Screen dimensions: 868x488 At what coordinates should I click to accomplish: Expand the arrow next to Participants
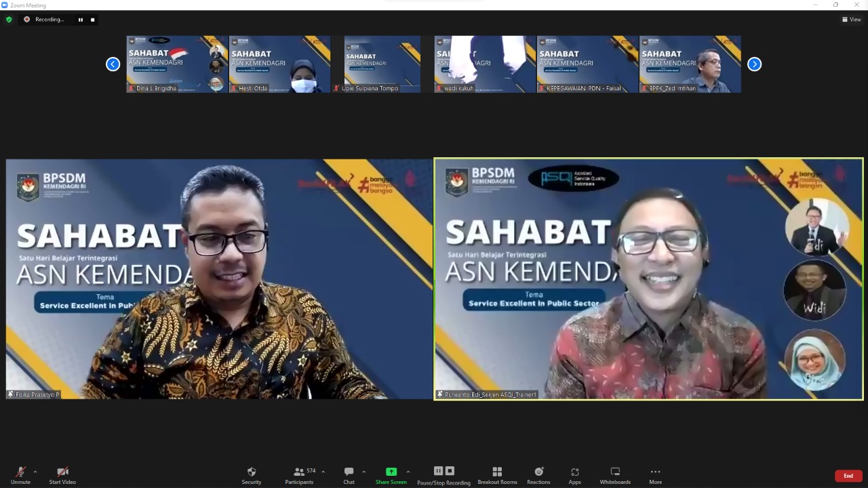click(323, 472)
